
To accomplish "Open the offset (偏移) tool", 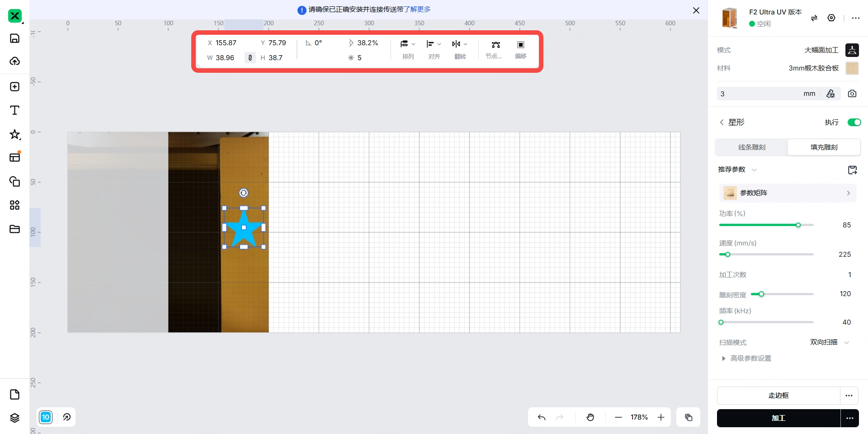I will pos(520,49).
